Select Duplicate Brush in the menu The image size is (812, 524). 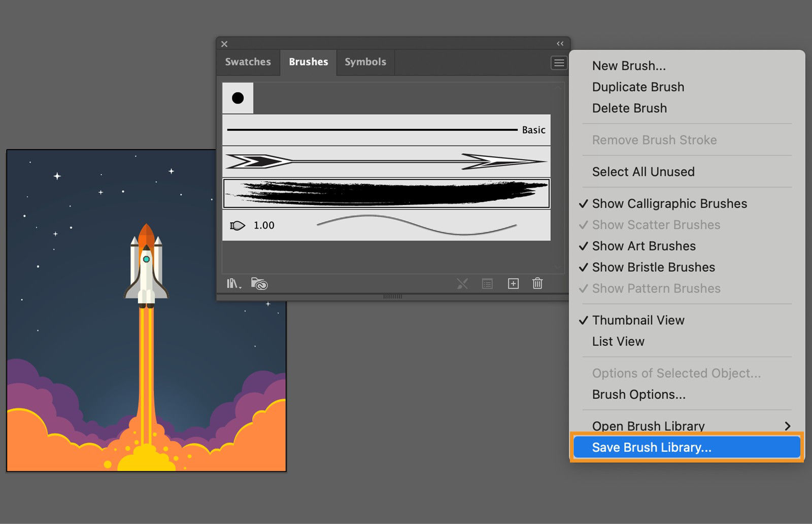(x=638, y=87)
